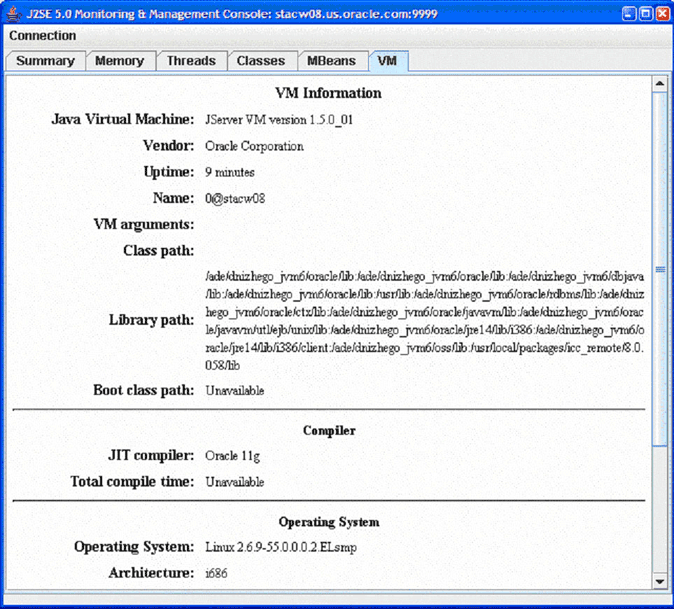Switch to the Summary tab

[45, 61]
